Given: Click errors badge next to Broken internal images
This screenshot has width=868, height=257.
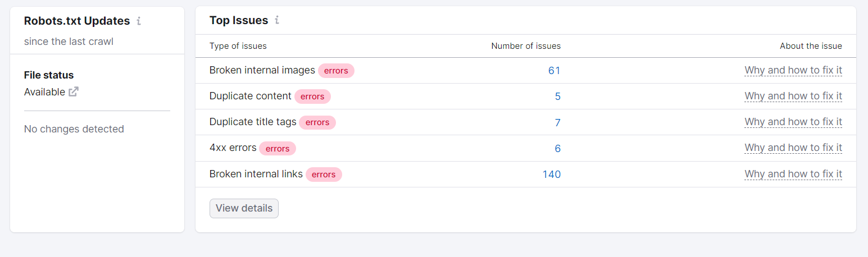Looking at the screenshot, I should [x=336, y=71].
